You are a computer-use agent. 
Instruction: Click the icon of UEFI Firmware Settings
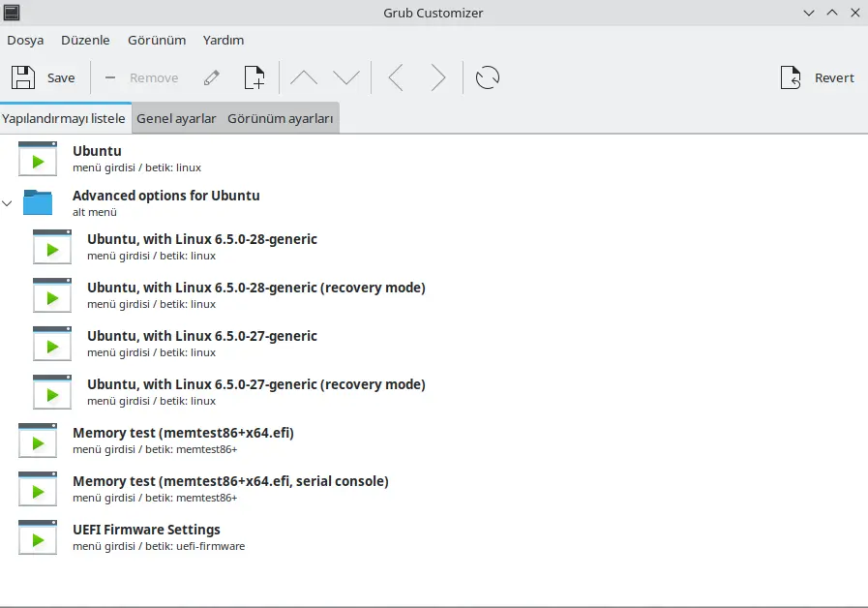click(x=38, y=537)
